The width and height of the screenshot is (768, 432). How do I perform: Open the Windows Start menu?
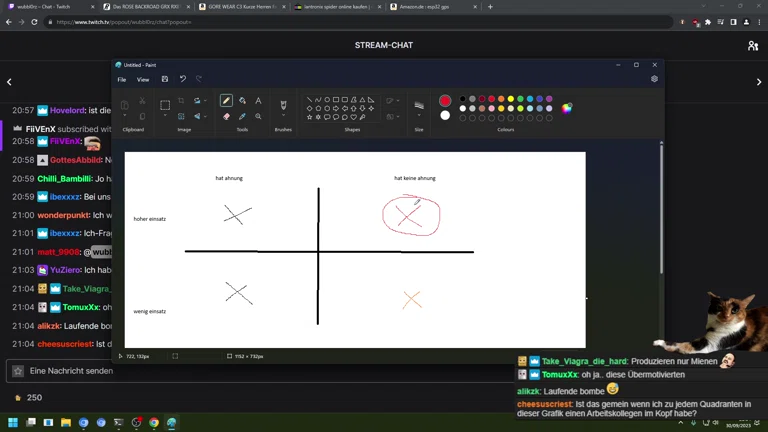pos(14,423)
